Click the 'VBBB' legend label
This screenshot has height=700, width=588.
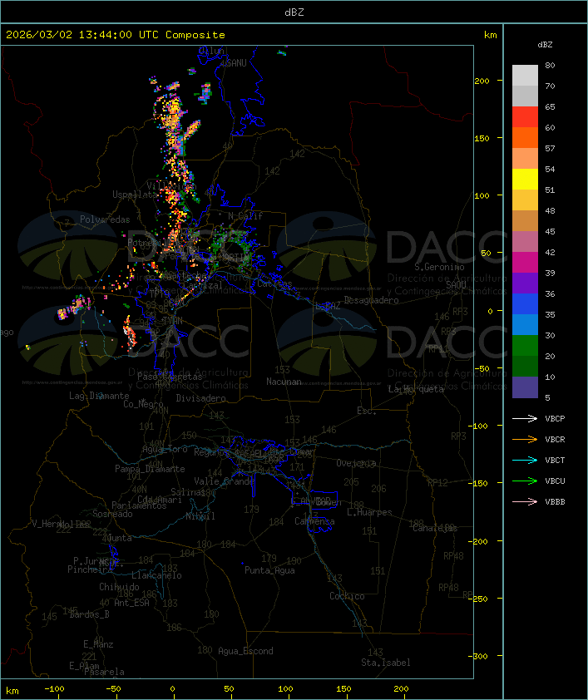click(x=555, y=502)
